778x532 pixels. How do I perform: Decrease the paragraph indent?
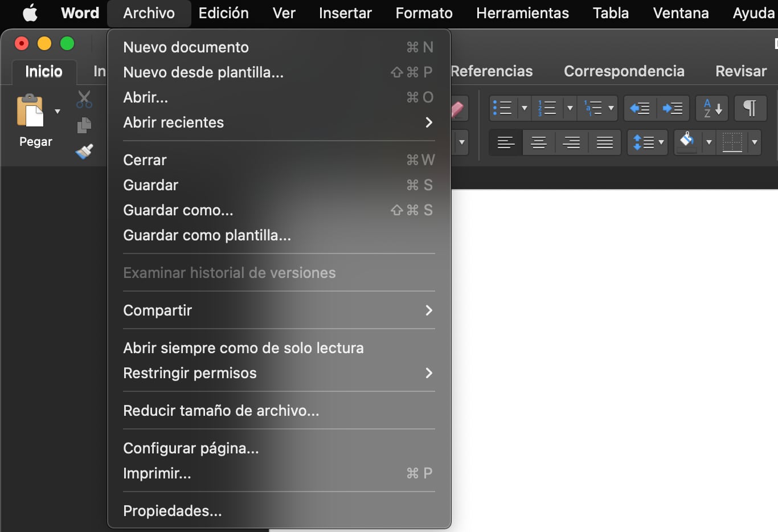point(640,108)
